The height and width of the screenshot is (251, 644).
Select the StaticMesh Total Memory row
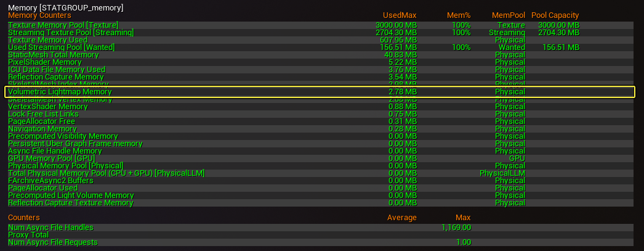(x=321, y=55)
